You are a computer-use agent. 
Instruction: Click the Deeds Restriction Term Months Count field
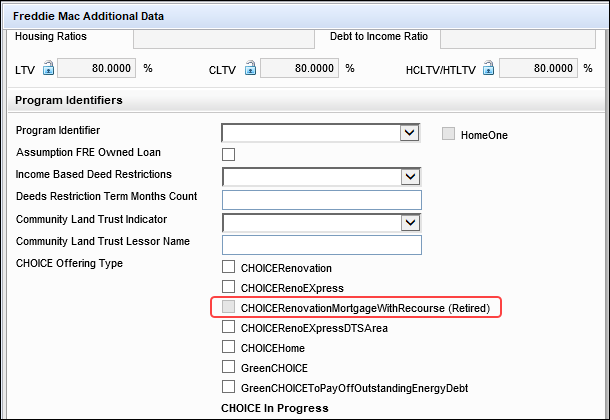tap(321, 199)
